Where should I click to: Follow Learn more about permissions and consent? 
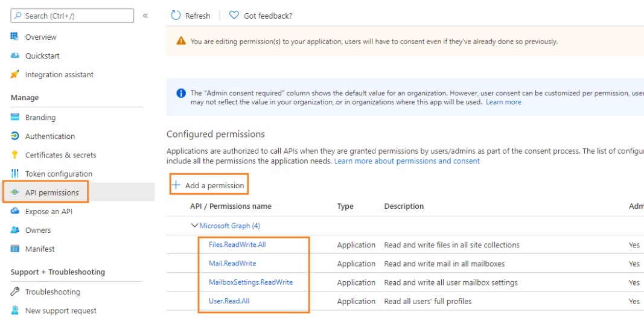pos(407,161)
